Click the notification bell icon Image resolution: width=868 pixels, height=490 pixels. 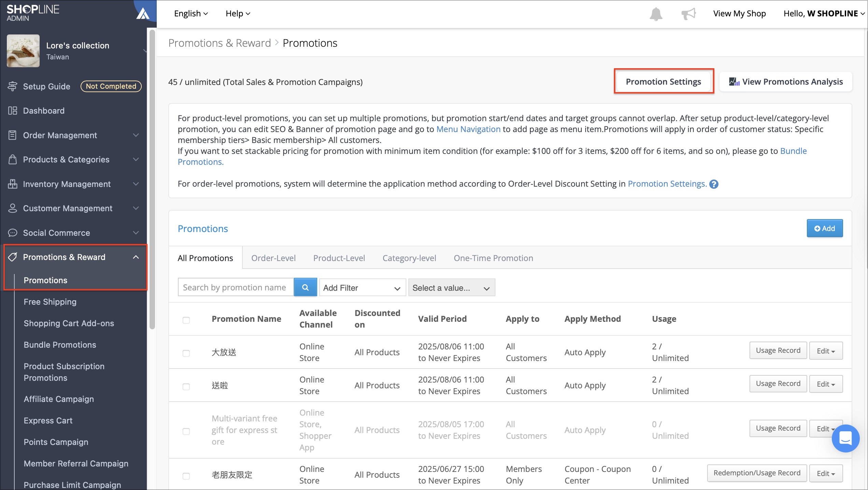(656, 14)
